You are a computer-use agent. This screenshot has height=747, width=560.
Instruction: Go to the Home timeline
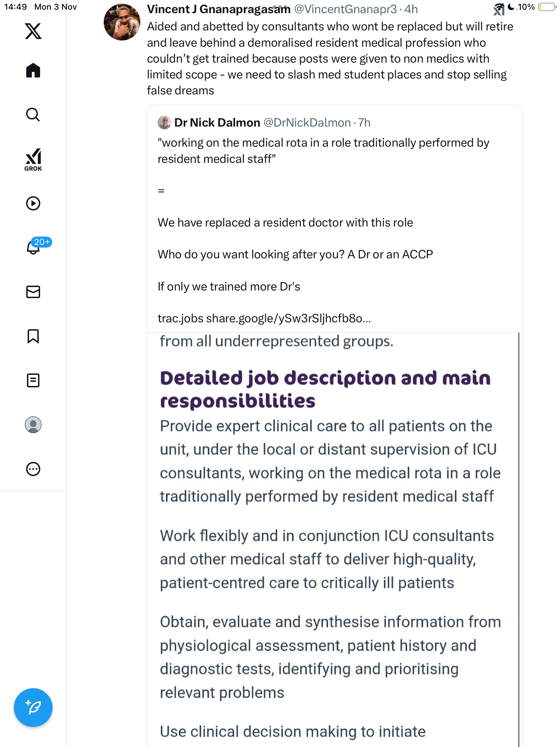(x=33, y=71)
